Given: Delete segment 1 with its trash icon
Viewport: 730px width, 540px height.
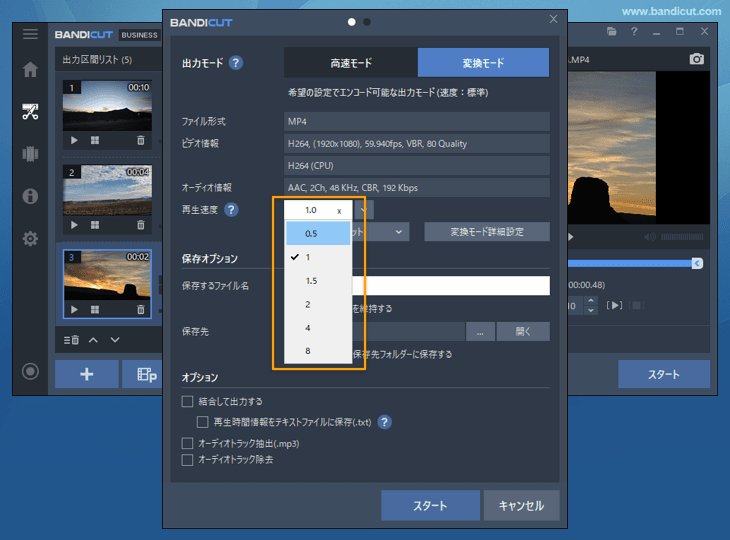Looking at the screenshot, I should click(x=140, y=140).
